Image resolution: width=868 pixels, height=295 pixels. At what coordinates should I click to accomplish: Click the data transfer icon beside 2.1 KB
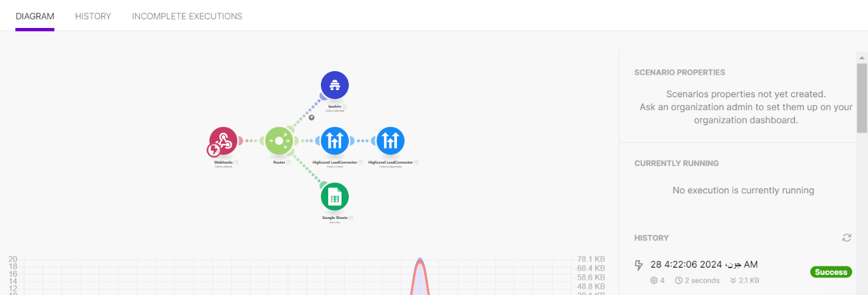(733, 280)
